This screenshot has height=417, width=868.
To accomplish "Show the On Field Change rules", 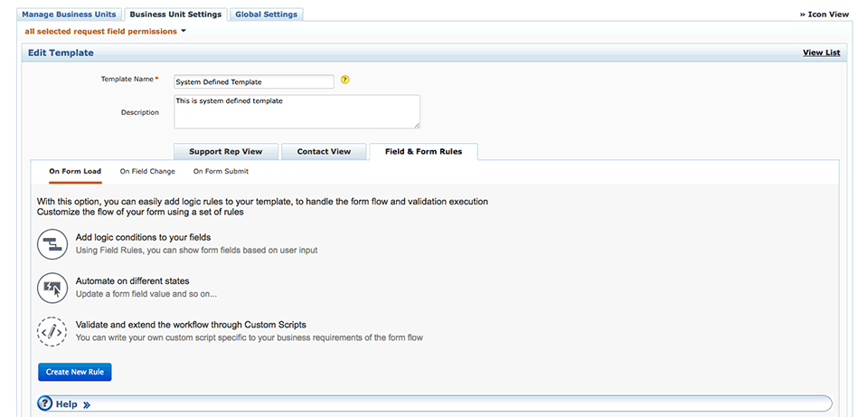I will pyautogui.click(x=147, y=171).
